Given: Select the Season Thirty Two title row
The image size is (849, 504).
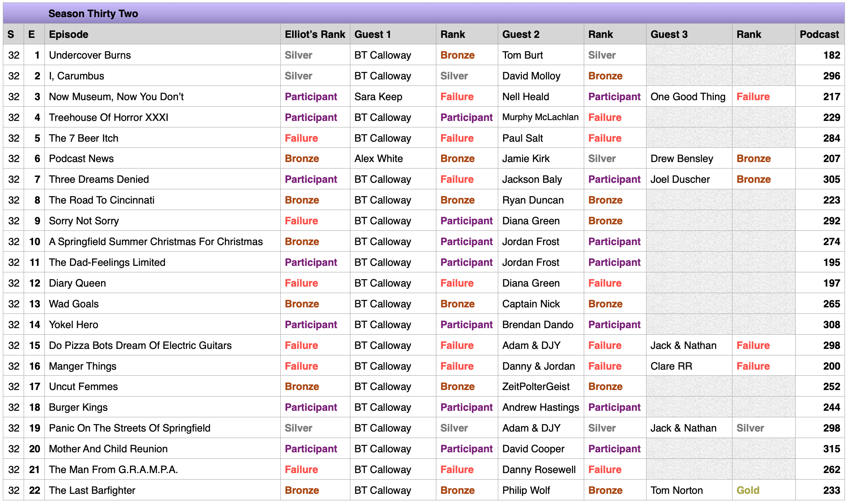Looking at the screenshot, I should coord(424,13).
